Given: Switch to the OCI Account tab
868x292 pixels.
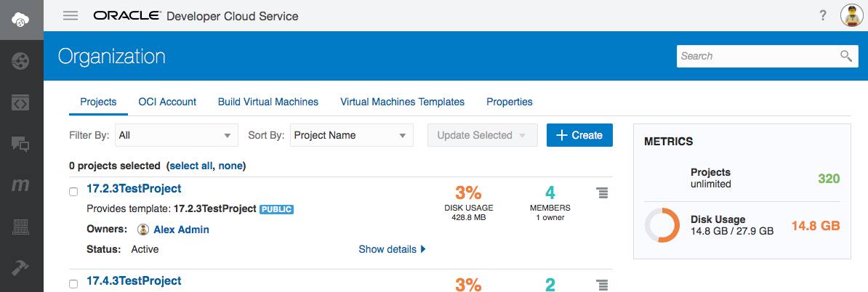Looking at the screenshot, I should [167, 102].
